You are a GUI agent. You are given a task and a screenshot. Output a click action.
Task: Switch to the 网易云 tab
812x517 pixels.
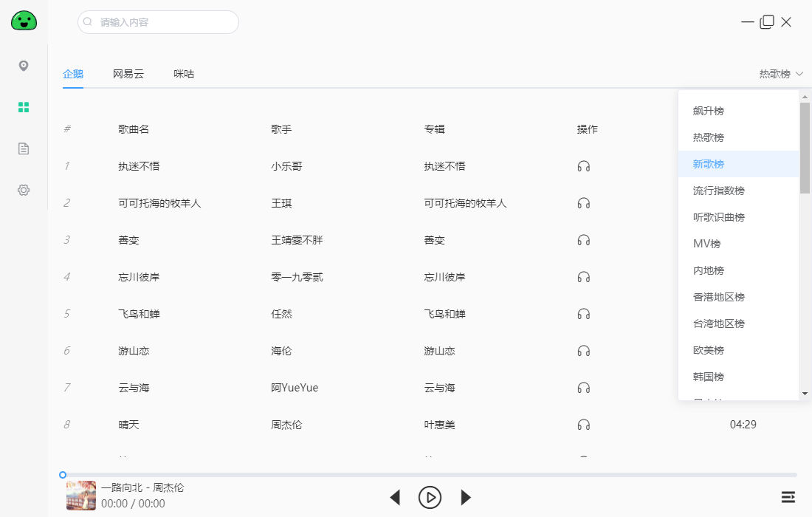pos(128,74)
